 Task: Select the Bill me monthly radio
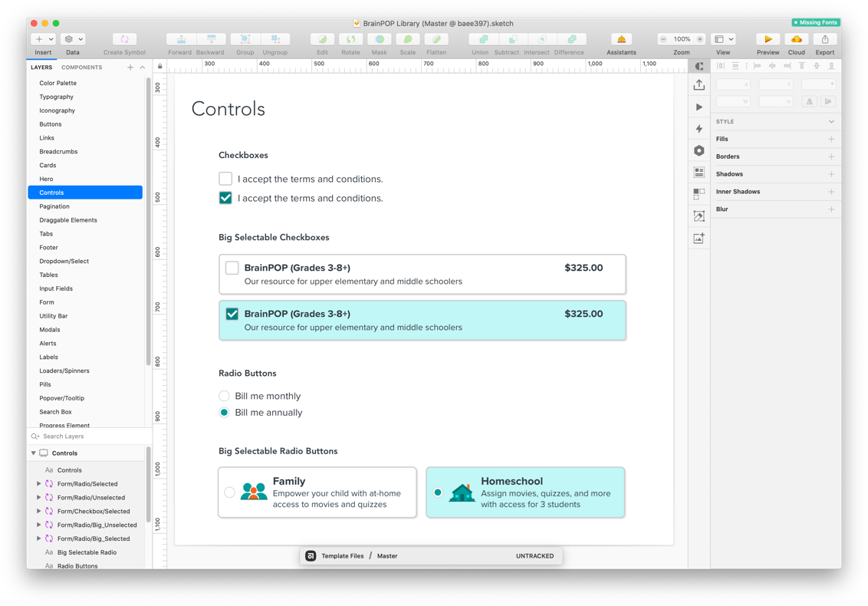point(224,396)
